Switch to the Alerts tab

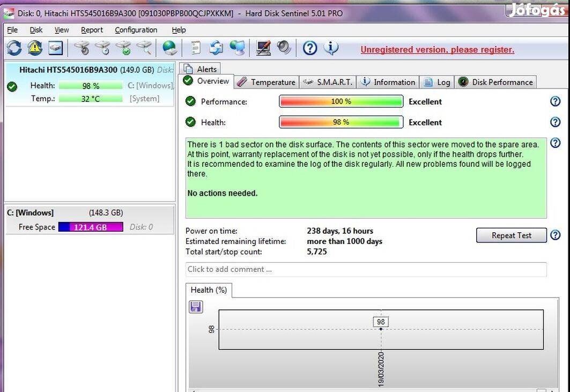pos(200,69)
